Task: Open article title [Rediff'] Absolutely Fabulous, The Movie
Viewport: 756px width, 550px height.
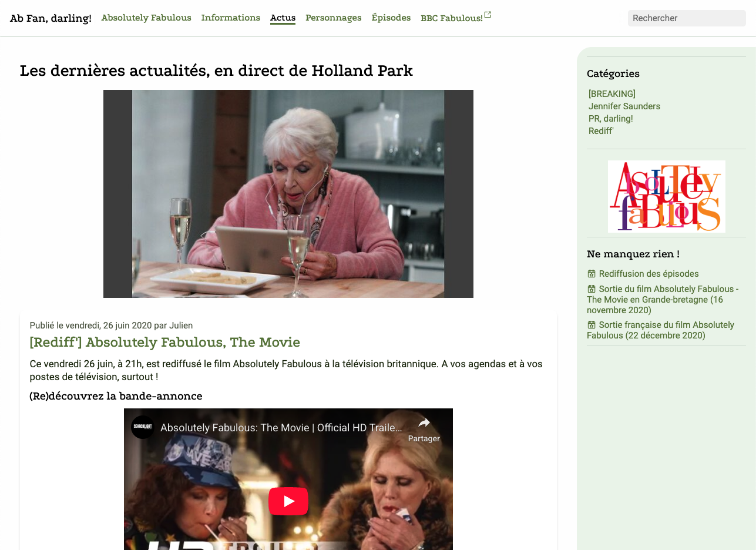Action: (x=164, y=342)
